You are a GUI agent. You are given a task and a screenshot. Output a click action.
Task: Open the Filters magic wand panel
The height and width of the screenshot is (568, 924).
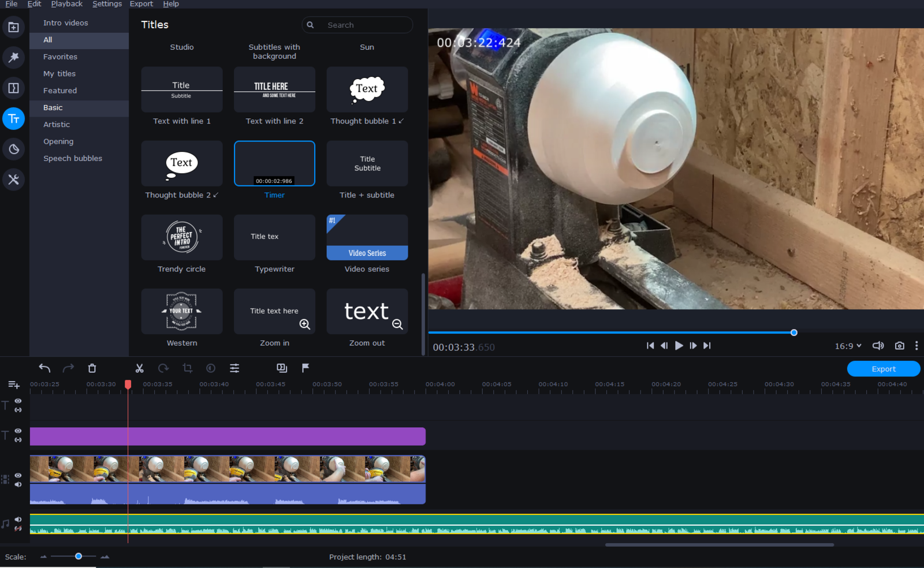click(13, 57)
